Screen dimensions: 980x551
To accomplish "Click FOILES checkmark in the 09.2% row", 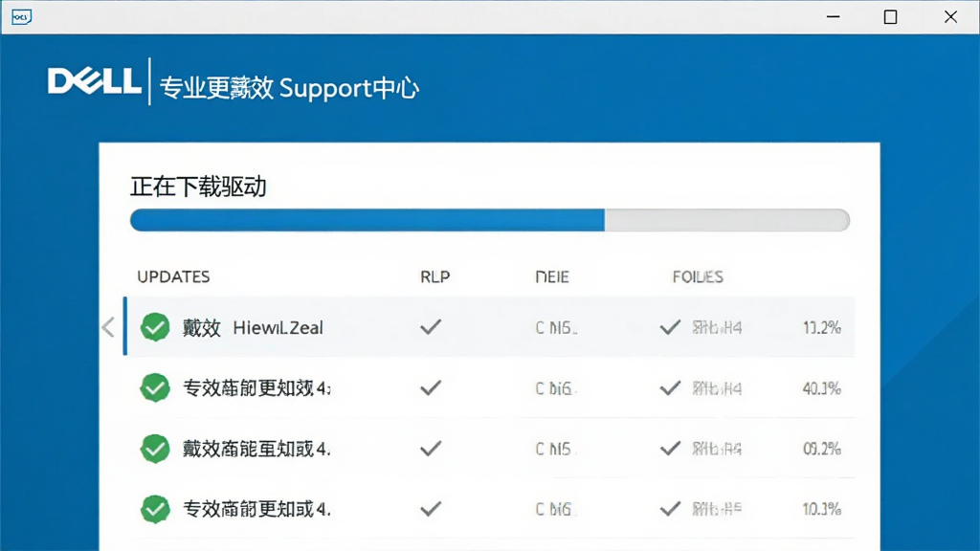I will point(670,449).
